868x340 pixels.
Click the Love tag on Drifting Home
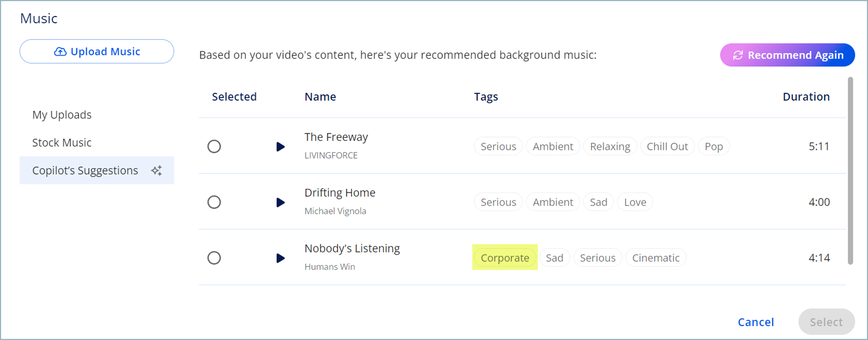[635, 202]
